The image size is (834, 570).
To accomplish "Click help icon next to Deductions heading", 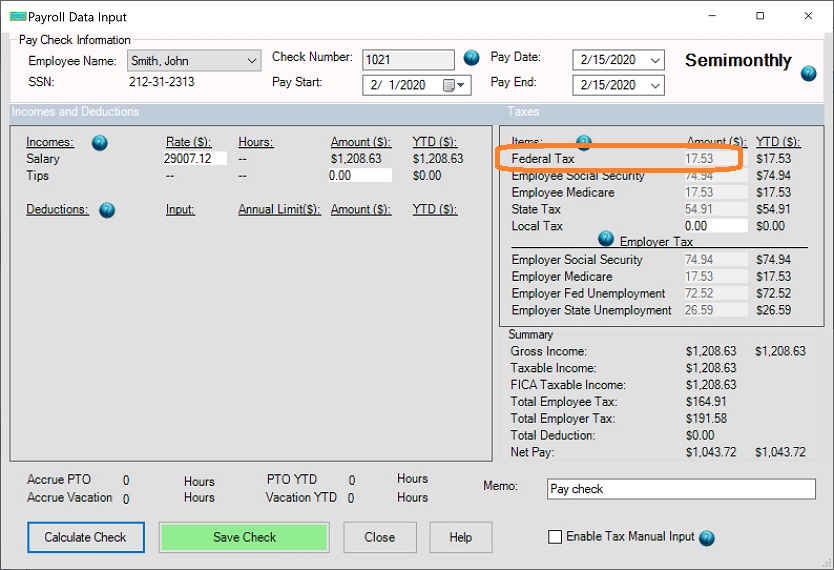I will (x=107, y=210).
